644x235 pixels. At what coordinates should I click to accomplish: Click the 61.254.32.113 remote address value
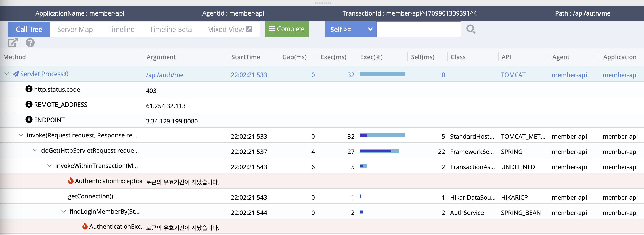click(166, 106)
